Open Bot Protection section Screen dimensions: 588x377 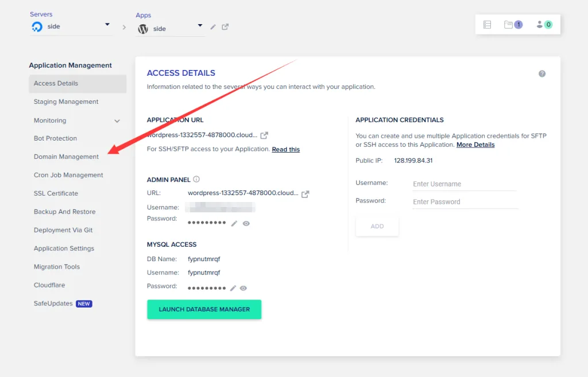(x=55, y=139)
